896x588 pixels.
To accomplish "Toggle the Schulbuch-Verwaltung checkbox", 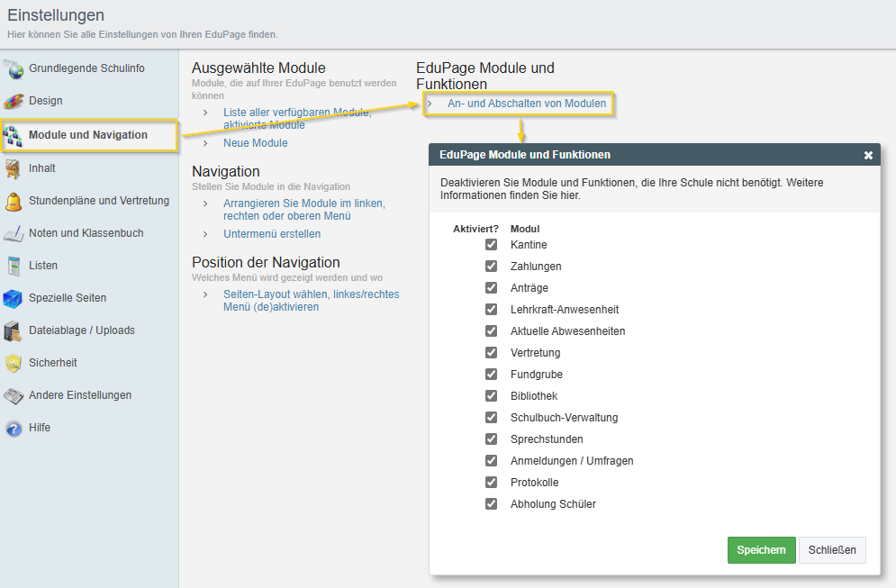I will [x=491, y=418].
